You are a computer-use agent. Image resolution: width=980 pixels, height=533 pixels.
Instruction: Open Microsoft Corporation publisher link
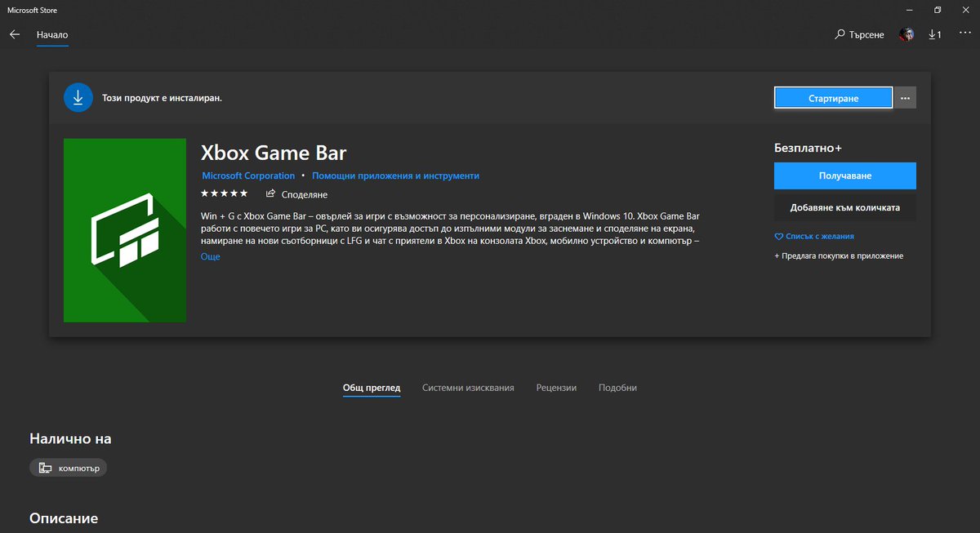(248, 175)
